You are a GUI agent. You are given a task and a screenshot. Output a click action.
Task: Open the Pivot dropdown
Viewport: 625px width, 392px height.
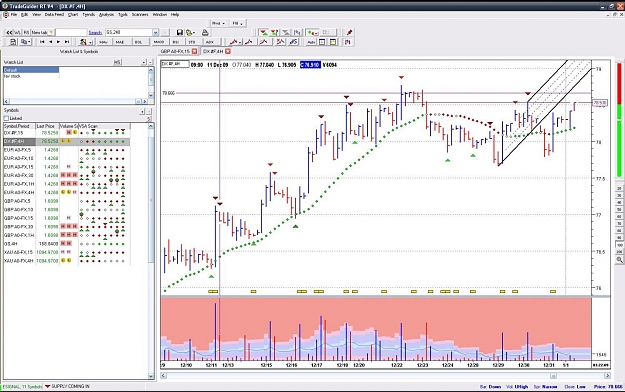click(218, 23)
